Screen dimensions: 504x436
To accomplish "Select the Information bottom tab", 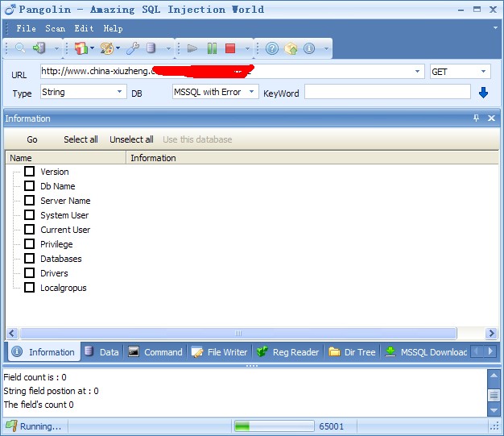I will [44, 351].
